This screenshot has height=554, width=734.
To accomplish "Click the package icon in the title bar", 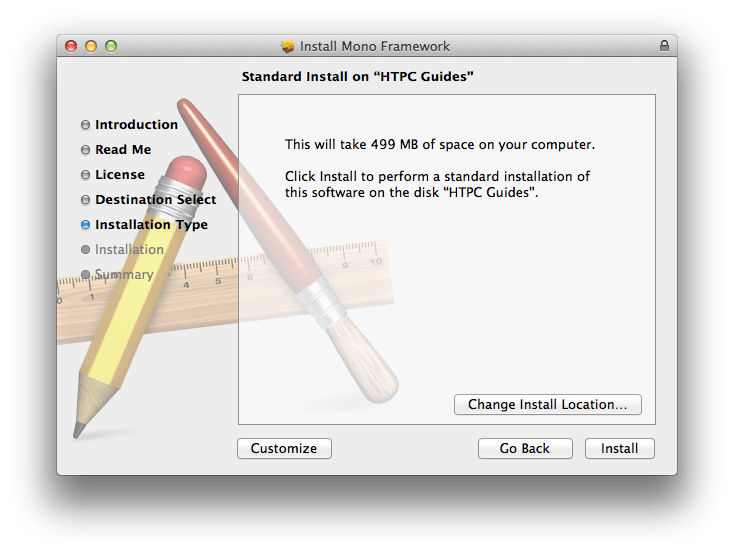I will 289,46.
